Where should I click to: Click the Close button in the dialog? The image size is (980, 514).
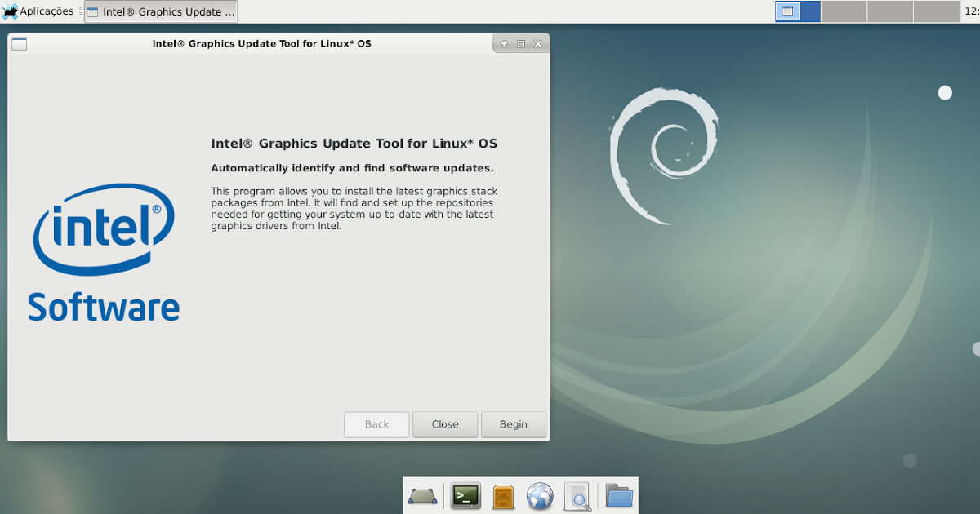(445, 424)
